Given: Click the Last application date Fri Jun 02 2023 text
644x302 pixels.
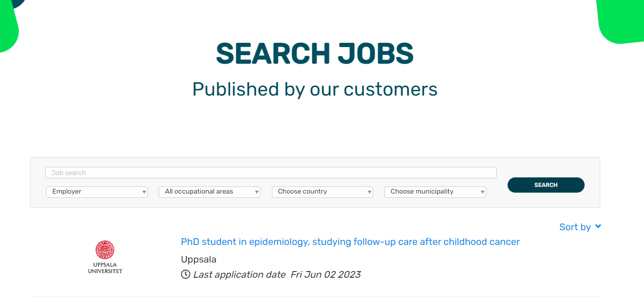Looking at the screenshot, I should coord(277,274).
